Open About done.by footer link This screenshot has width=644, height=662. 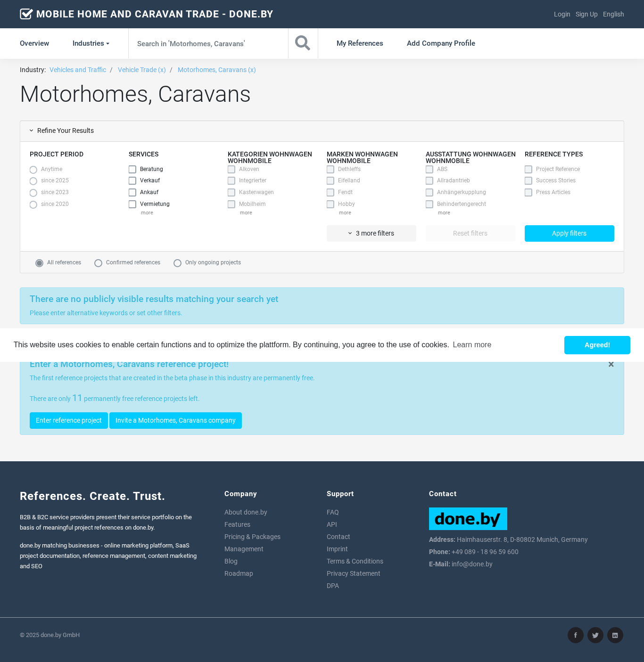[x=246, y=512]
